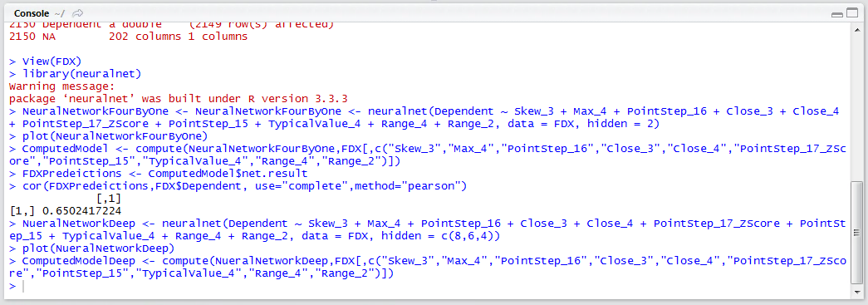Click the cor(FDXPredeictions,FDX$Dependent) command line
This screenshot has width=868, height=305.
click(238, 186)
